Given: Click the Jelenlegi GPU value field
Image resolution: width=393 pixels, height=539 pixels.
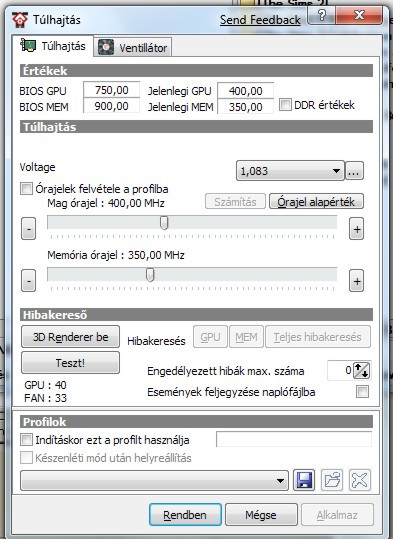Looking at the screenshot, I should (x=245, y=91).
